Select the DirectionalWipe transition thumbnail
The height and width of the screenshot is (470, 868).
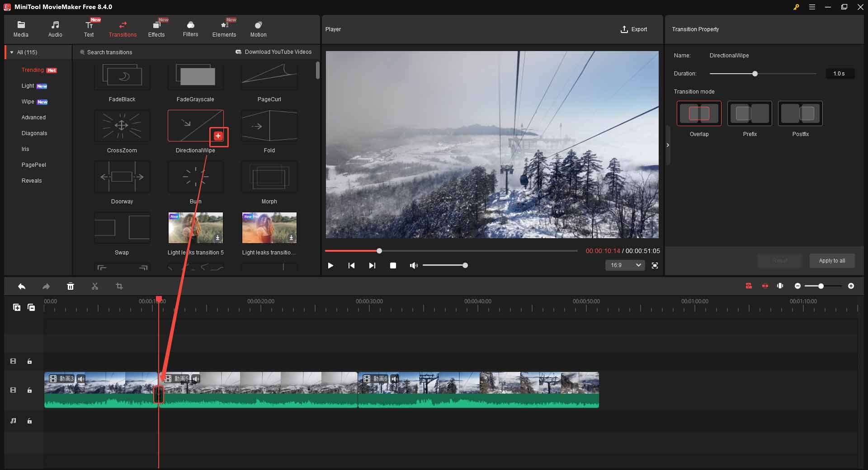pyautogui.click(x=195, y=126)
